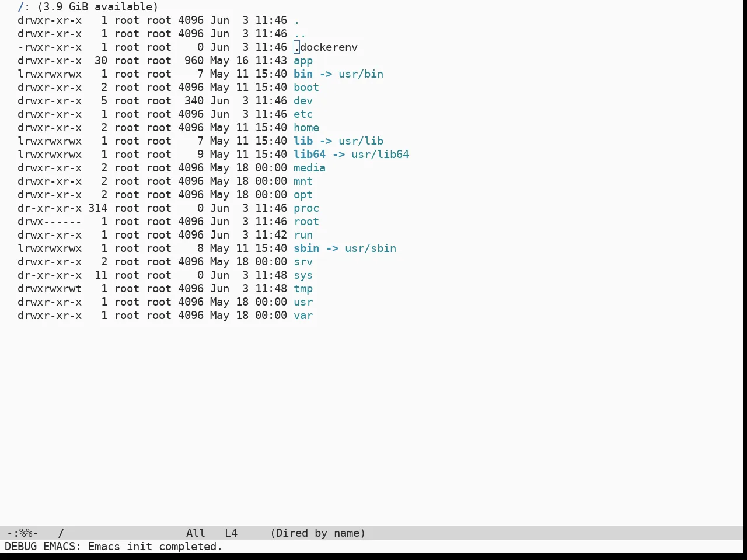This screenshot has width=747, height=560.
Task: Open the media directory
Action: coord(309,168)
